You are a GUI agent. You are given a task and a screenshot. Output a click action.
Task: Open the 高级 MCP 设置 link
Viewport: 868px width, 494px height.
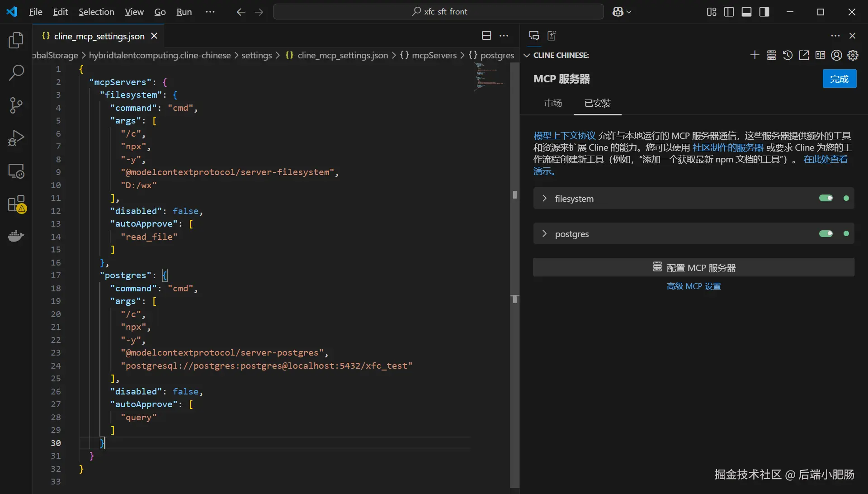(693, 286)
